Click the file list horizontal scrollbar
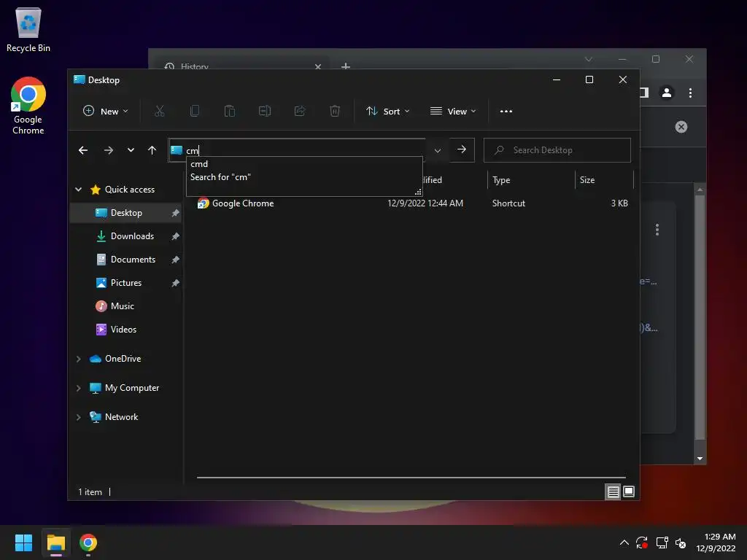The width and height of the screenshot is (747, 560). coord(411,477)
